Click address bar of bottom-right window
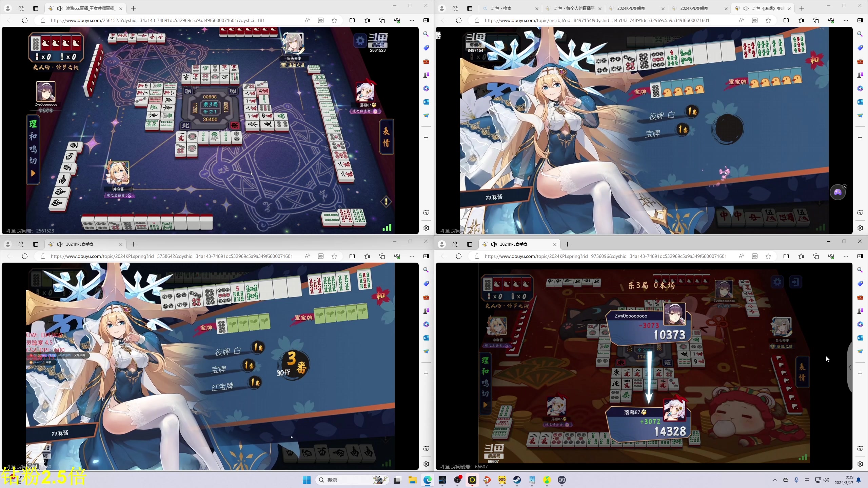The image size is (868, 488). 605,256
